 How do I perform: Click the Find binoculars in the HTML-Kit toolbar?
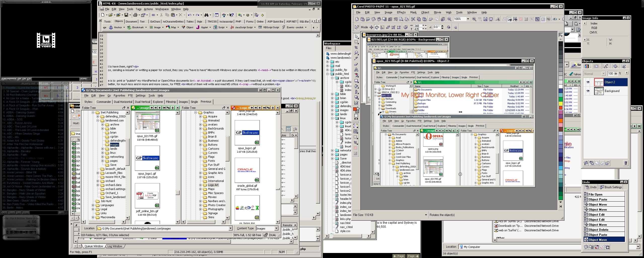point(206,15)
